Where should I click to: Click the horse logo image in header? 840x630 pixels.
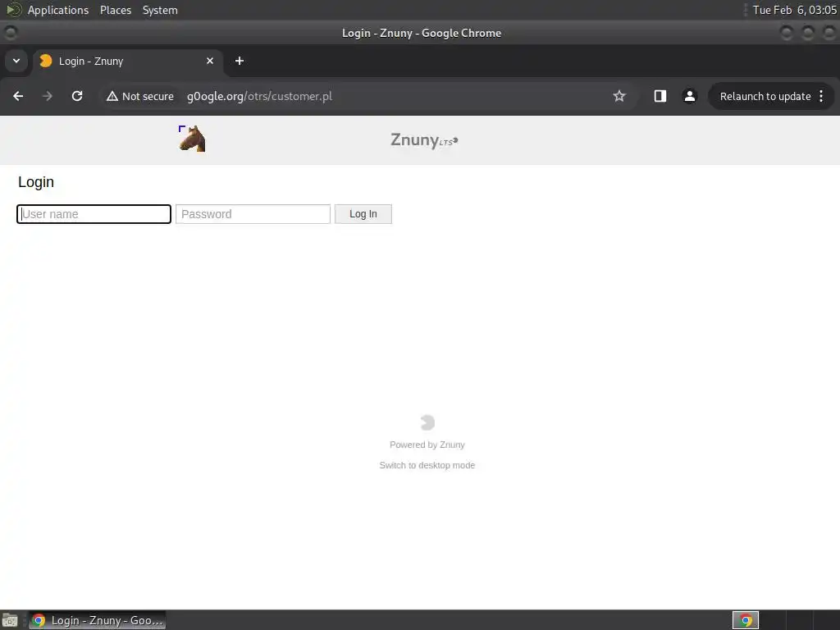pyautogui.click(x=192, y=139)
